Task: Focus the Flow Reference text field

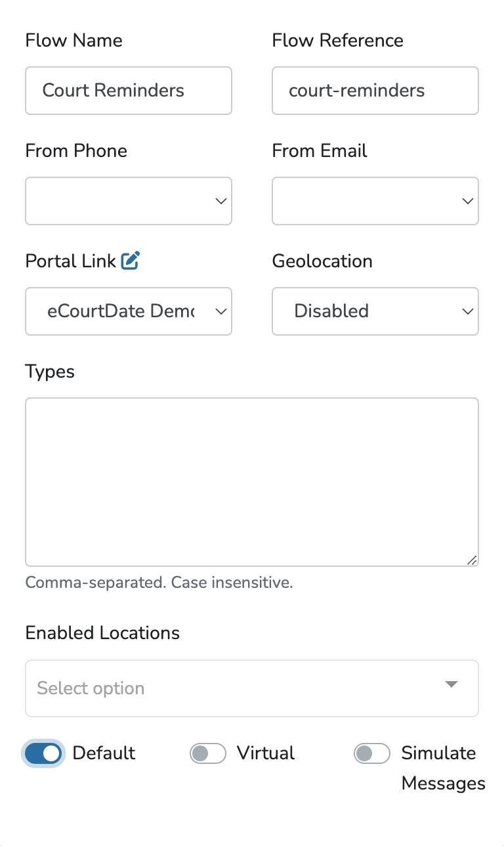Action: click(375, 91)
